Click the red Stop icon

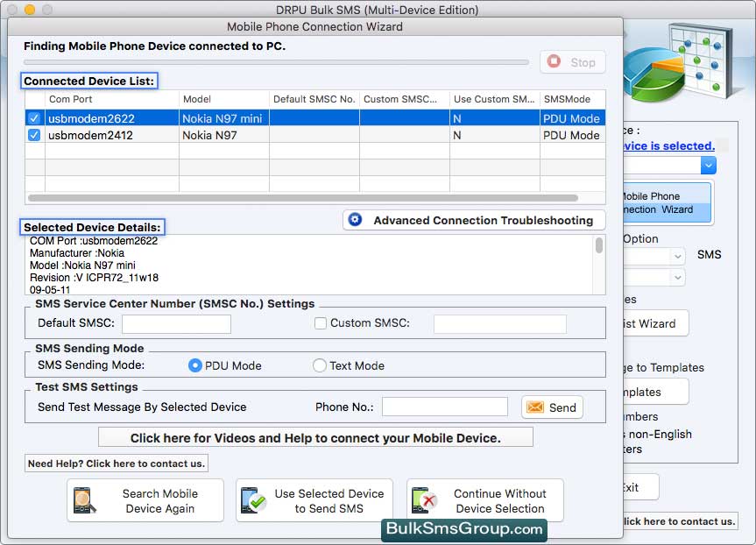coord(554,61)
